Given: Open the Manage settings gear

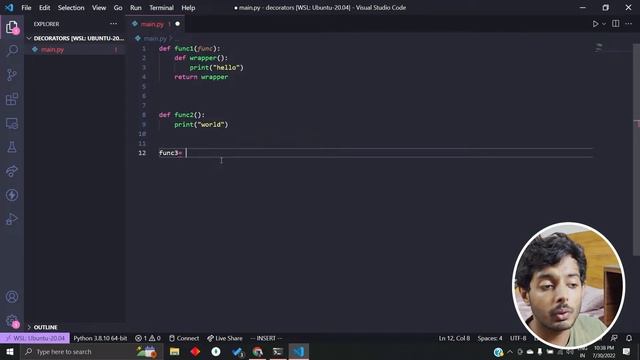Looking at the screenshot, I should click(x=12, y=321).
